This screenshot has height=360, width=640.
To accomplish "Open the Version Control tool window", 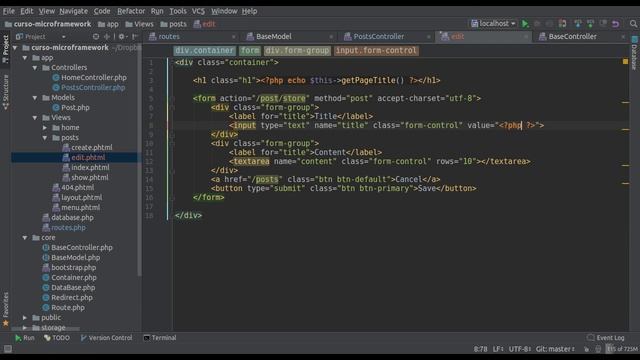I will tap(107, 338).
